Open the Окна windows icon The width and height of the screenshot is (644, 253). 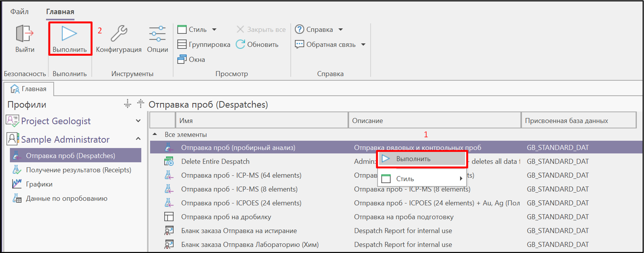click(182, 59)
